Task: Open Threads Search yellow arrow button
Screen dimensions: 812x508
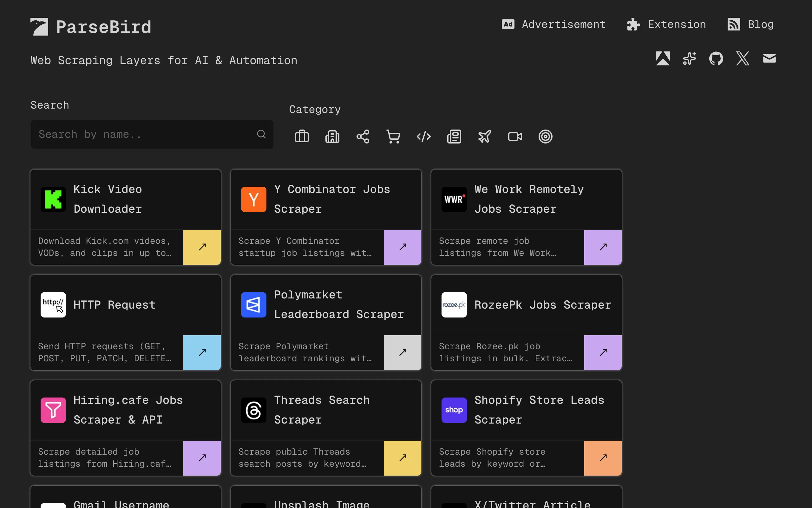Action: [403, 458]
